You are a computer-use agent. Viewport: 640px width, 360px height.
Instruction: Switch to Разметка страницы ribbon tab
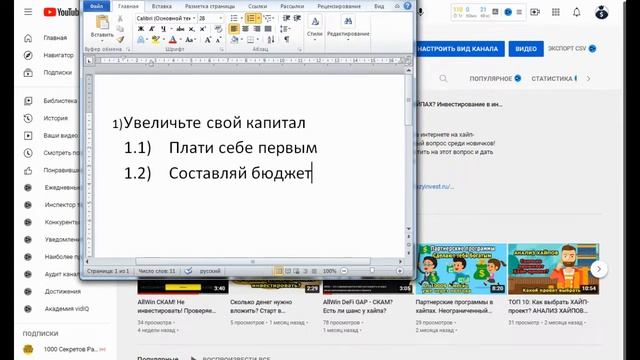point(210,6)
